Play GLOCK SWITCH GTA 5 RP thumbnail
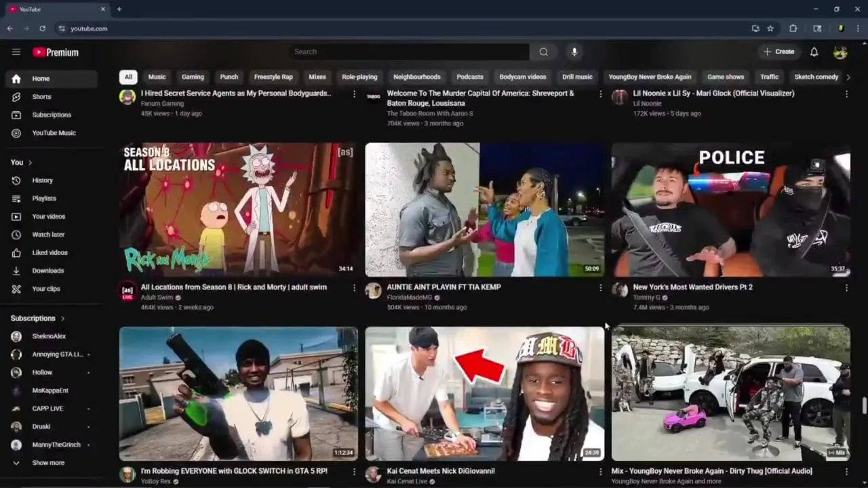Image resolution: width=868 pixels, height=488 pixels. pyautogui.click(x=239, y=394)
